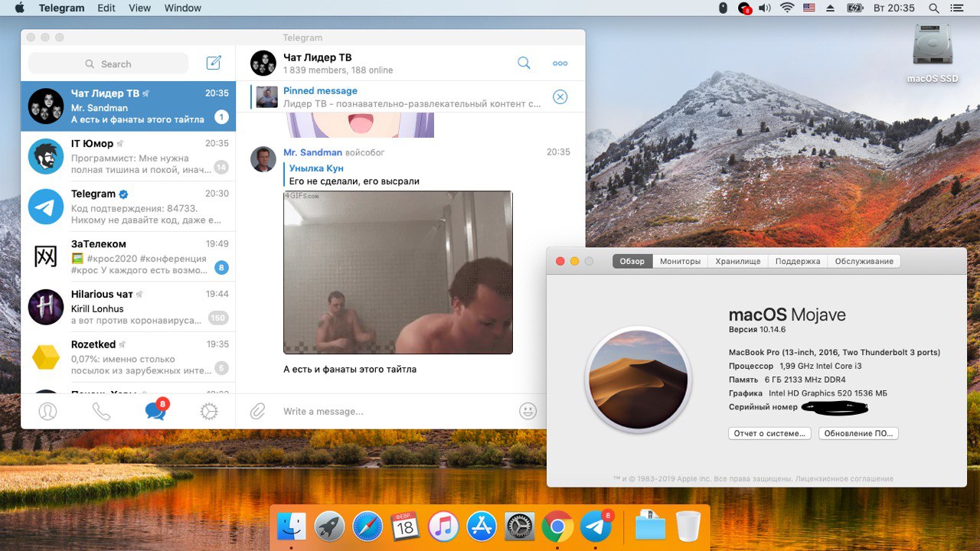Screen dimensions: 980x551
Task: Open the Telegram service chat
Action: tap(128, 207)
